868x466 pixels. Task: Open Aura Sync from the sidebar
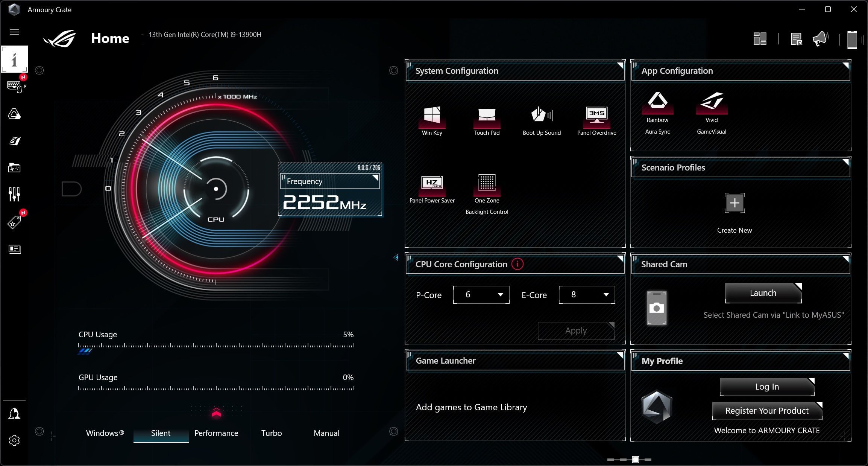coord(14,114)
